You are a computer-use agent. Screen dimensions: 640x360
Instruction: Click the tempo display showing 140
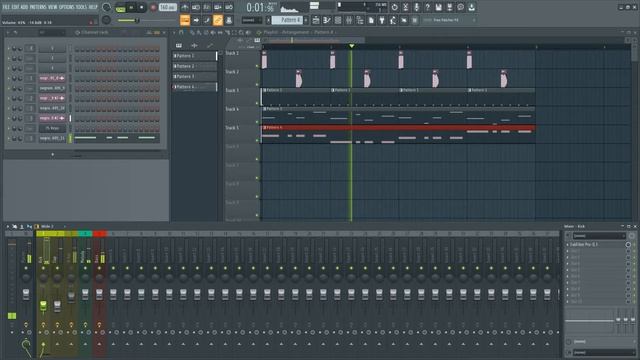tap(167, 7)
